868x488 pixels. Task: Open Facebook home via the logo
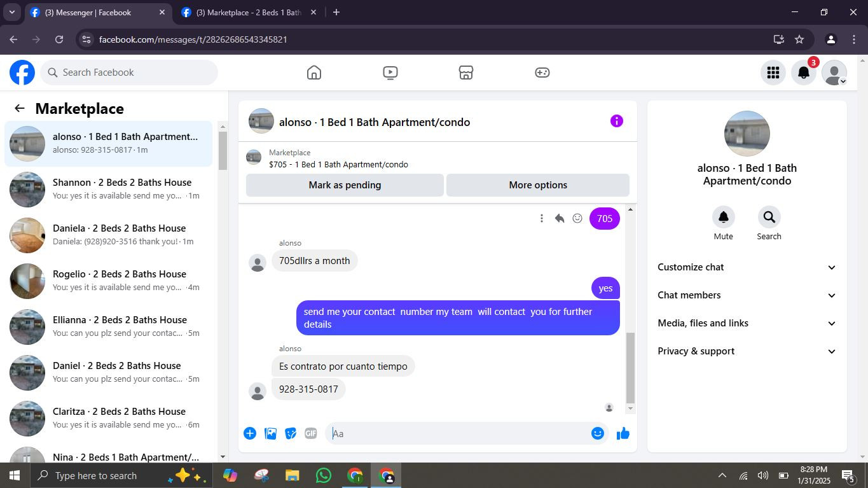click(x=22, y=73)
